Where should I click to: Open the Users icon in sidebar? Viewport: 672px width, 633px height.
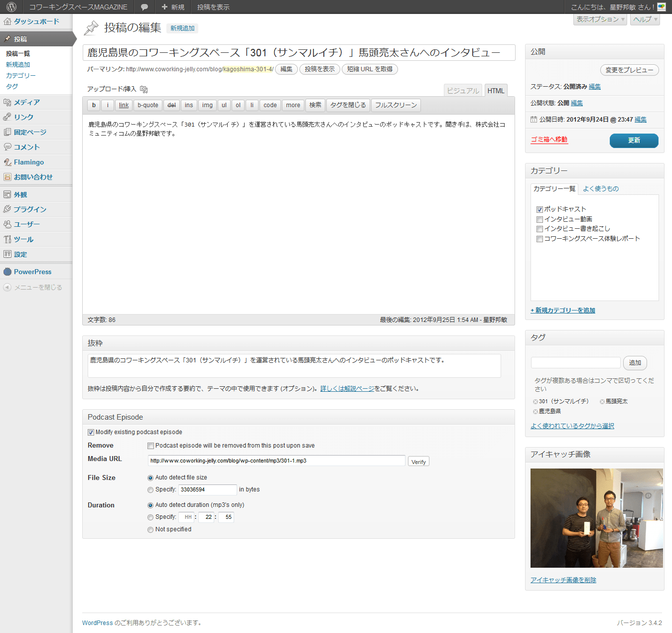pyautogui.click(x=7, y=224)
